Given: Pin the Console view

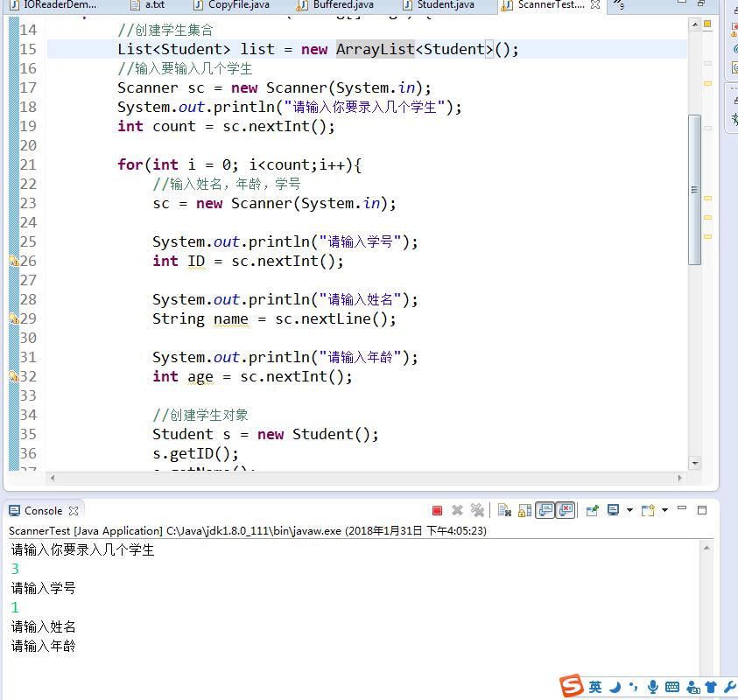Looking at the screenshot, I should (x=593, y=510).
